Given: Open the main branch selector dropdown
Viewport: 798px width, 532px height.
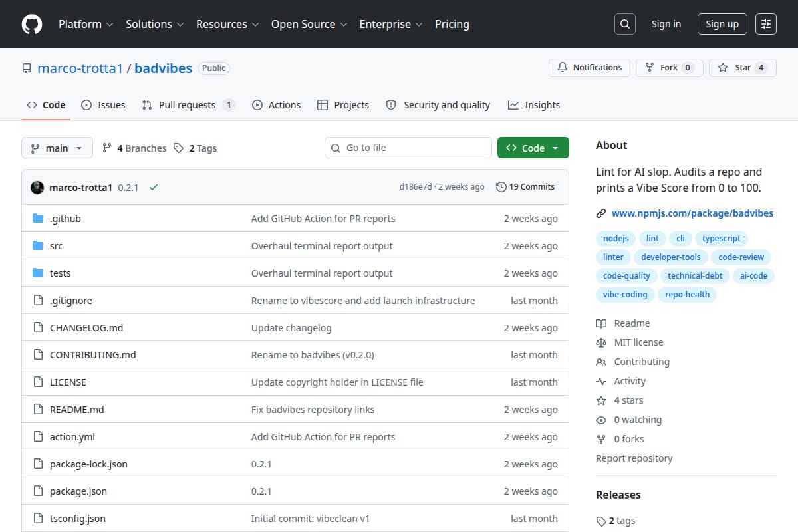Looking at the screenshot, I should coord(57,148).
